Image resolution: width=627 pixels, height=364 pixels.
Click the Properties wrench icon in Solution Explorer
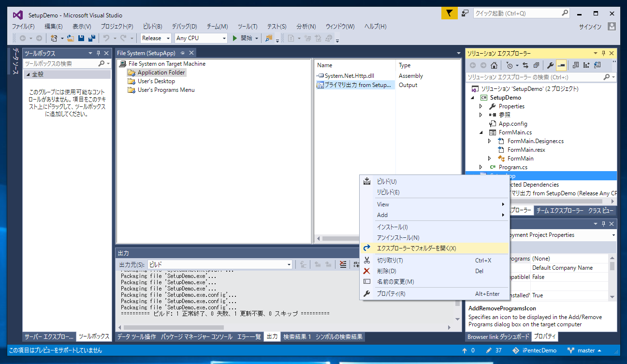[550, 65]
